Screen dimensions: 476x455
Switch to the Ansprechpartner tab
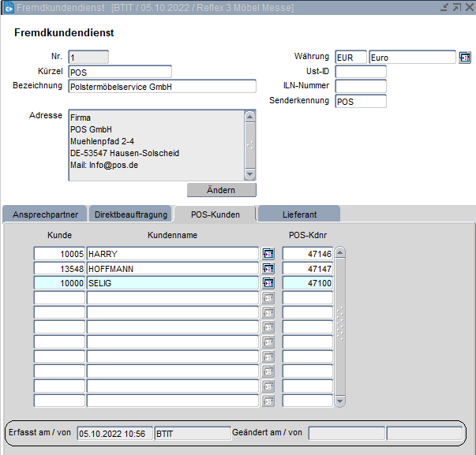point(43,214)
